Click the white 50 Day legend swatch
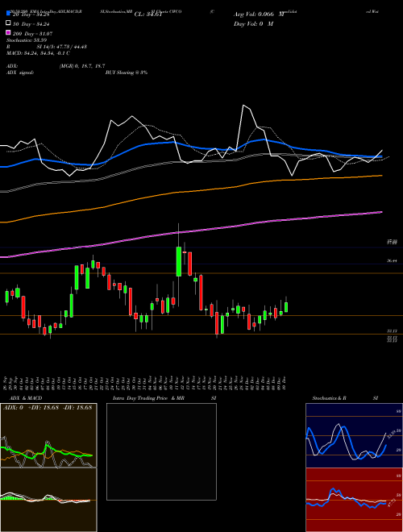The image size is (403, 532). [8, 23]
